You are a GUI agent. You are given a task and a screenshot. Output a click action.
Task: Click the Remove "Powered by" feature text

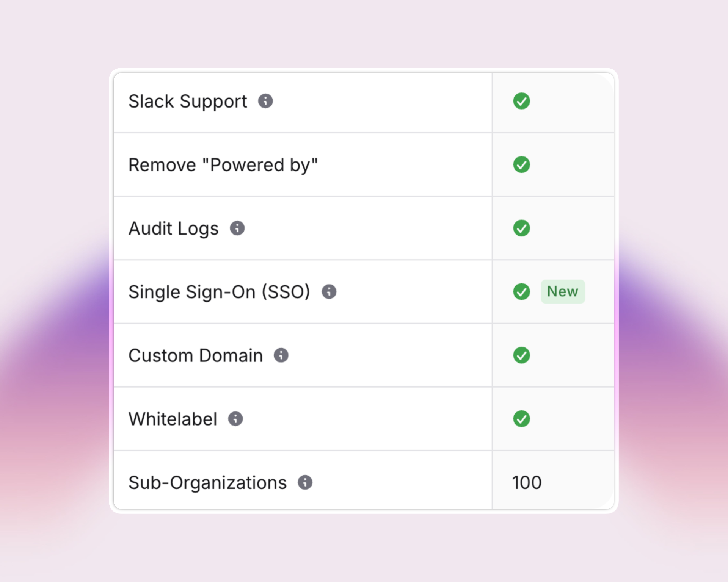223,164
